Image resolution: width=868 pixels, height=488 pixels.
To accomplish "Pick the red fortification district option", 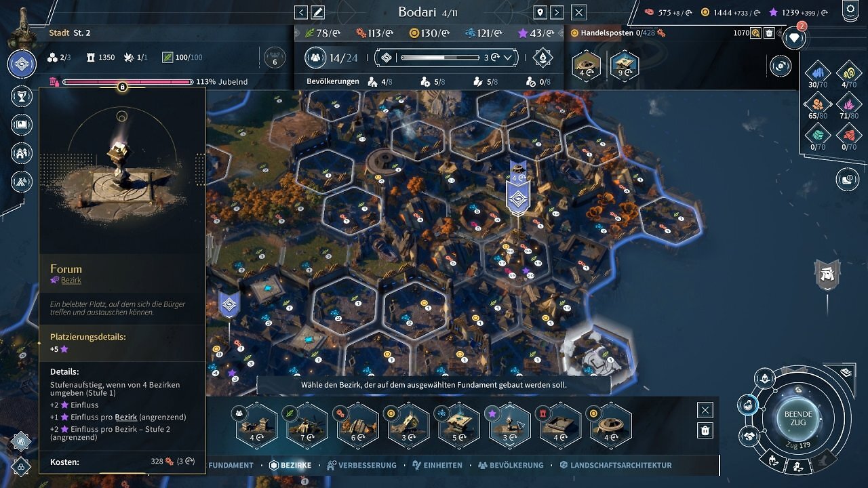I will pyautogui.click(x=560, y=426).
